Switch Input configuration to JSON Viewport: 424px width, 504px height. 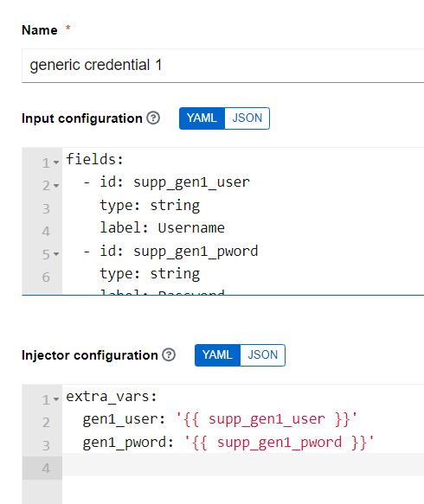[x=247, y=118]
